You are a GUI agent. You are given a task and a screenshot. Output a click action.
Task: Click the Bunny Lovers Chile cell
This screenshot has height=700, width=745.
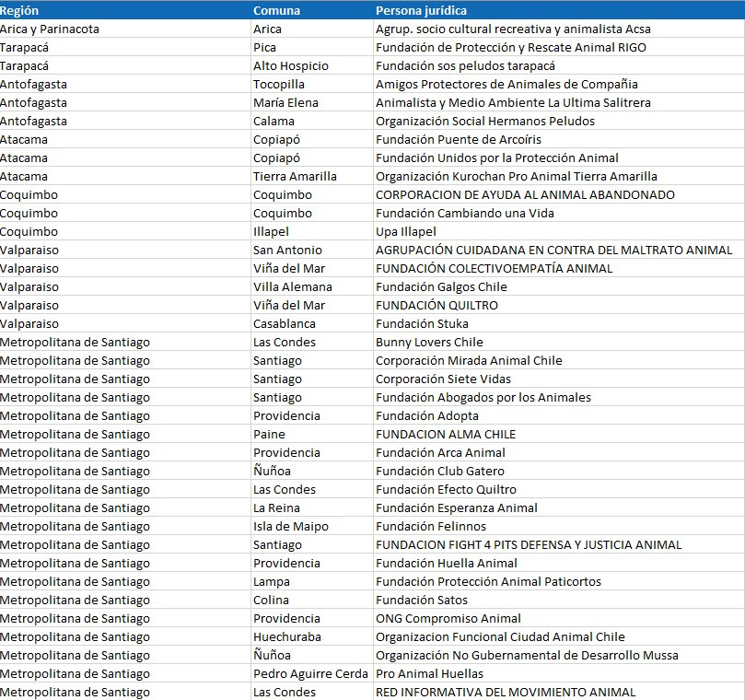pos(559,342)
